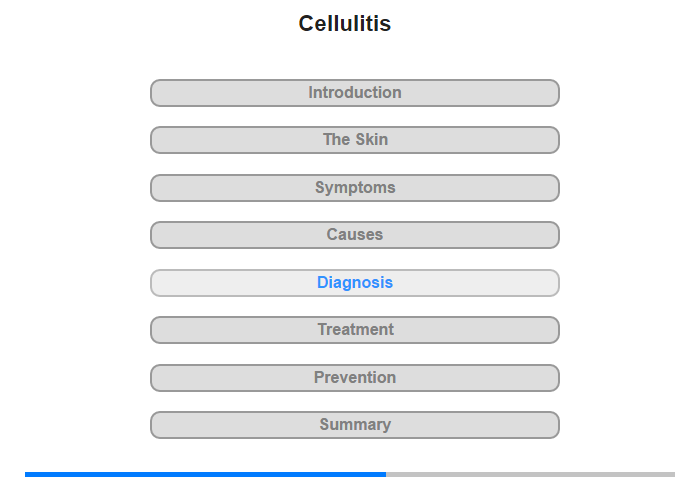Click the gray unfilled progress bar portion
The image size is (700, 480).
coord(530,474)
